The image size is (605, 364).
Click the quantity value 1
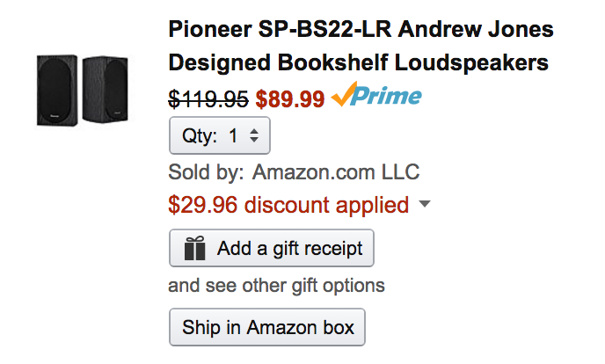coord(233,135)
